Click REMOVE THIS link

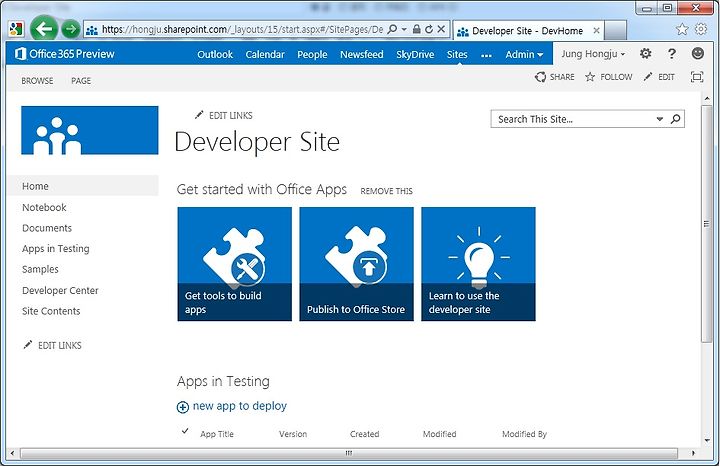386,191
